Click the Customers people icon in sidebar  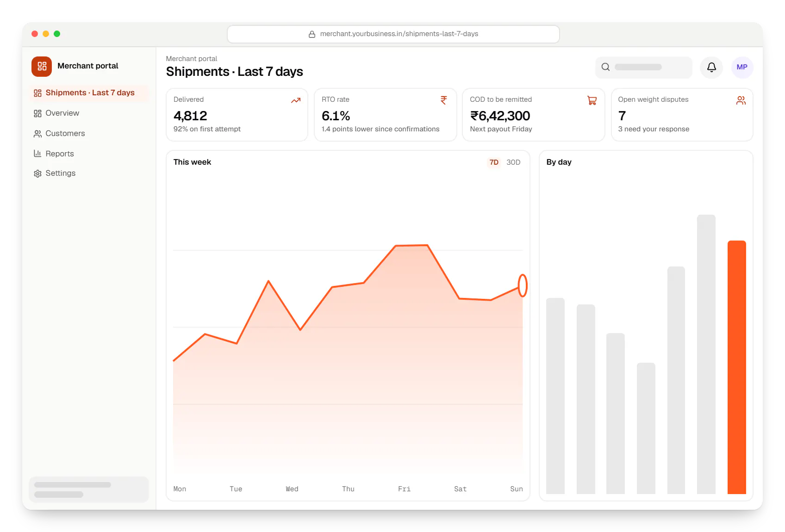coord(37,134)
